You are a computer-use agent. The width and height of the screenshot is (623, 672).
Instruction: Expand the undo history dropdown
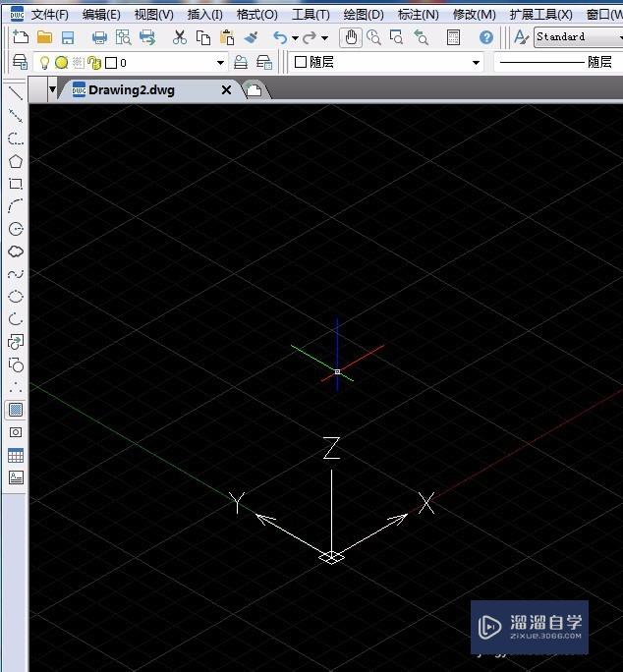click(295, 38)
